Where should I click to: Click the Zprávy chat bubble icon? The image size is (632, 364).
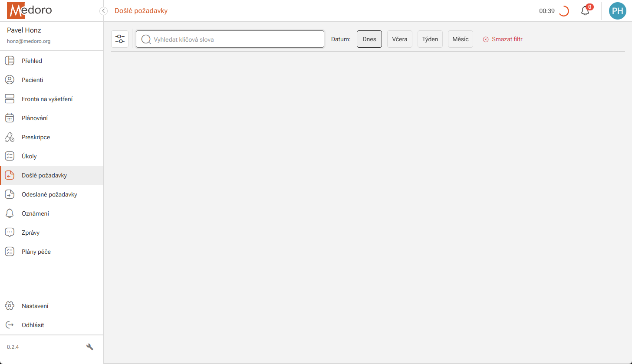pos(10,233)
